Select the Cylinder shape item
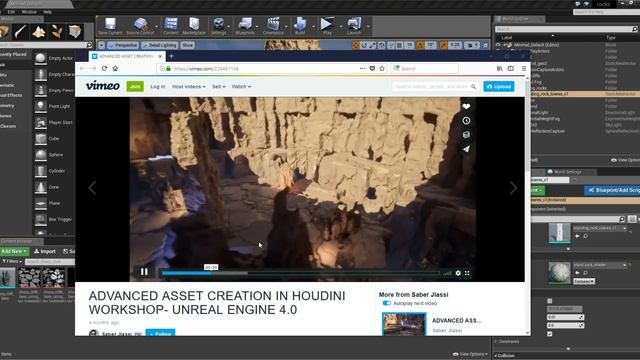640x360 pixels. pos(53,171)
